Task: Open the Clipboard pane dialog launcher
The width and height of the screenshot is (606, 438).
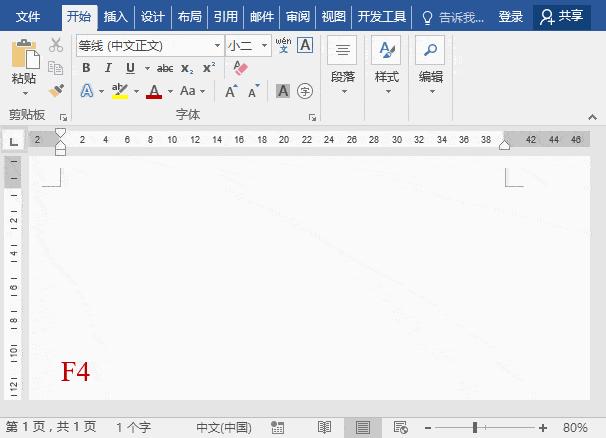Action: tap(63, 117)
